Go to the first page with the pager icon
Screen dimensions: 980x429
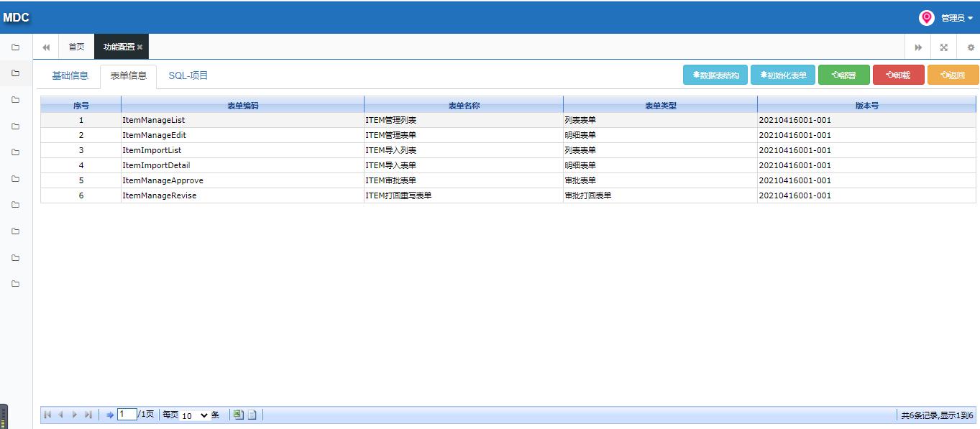[47, 415]
